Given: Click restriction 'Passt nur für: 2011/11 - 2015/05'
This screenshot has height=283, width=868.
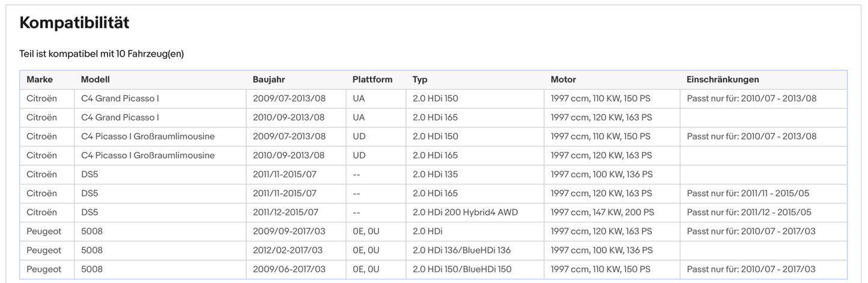Looking at the screenshot, I should coord(749,193).
